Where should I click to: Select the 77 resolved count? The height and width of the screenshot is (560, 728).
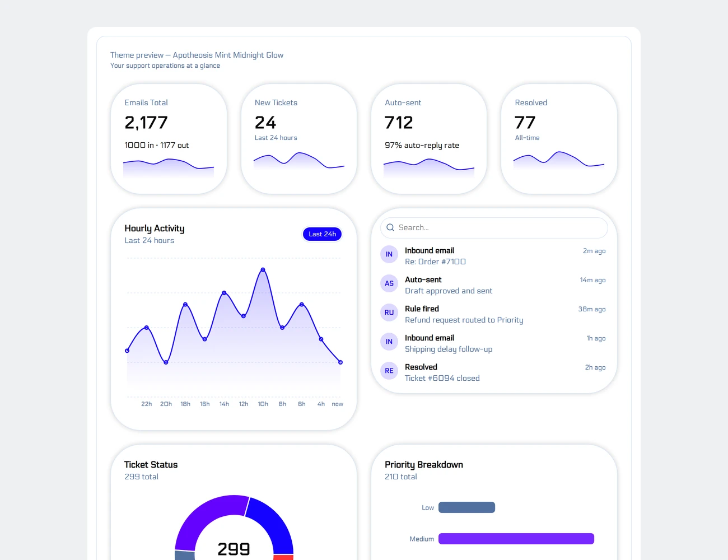point(525,123)
